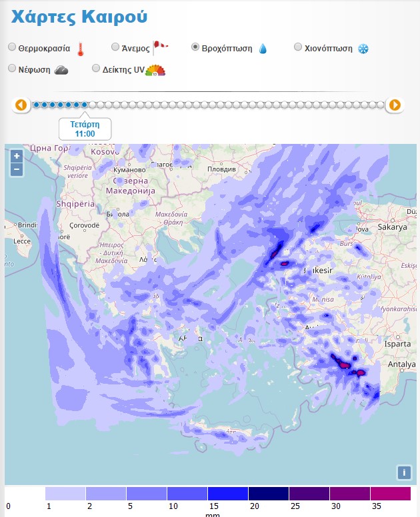Click the 35 mm legend color swatch
The height and width of the screenshot is (517, 420).
(391, 494)
